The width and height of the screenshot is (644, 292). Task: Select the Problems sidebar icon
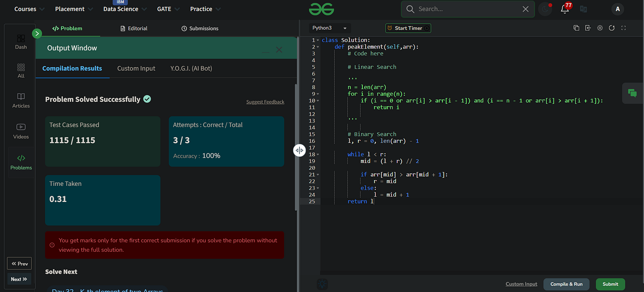pos(21,161)
